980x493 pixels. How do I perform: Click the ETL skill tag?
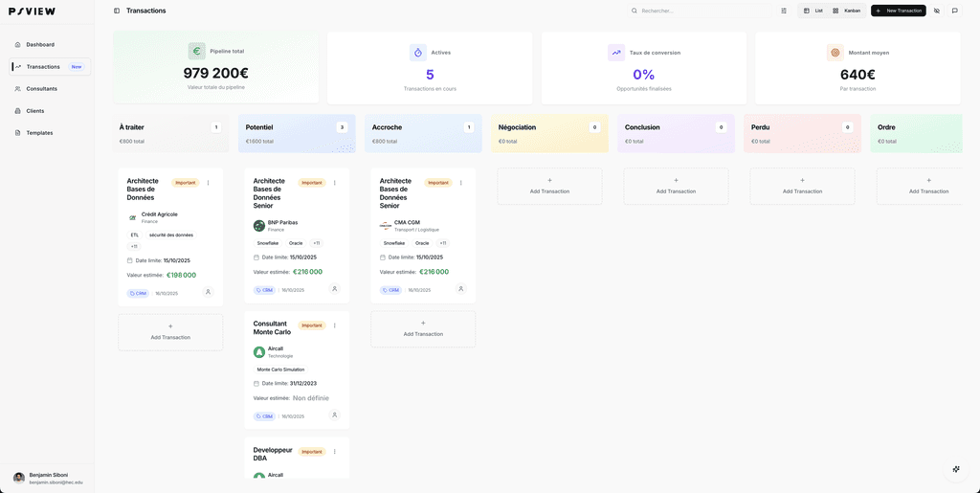click(134, 235)
